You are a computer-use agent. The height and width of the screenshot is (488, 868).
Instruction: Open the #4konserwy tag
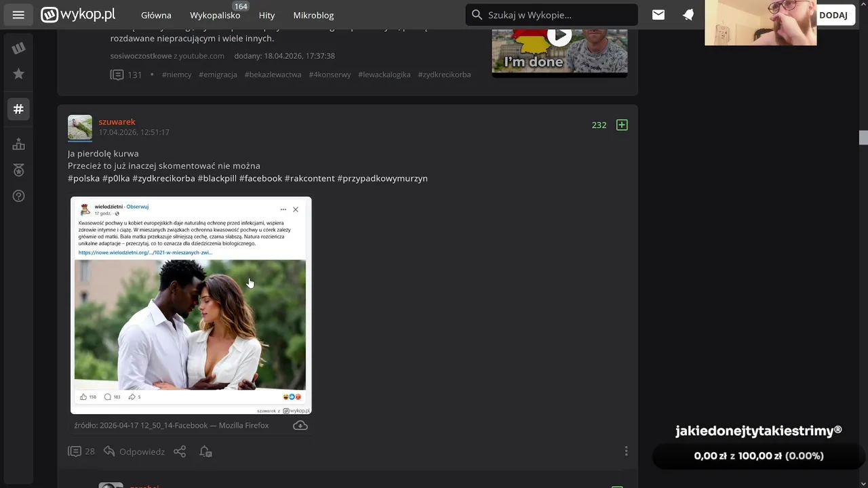pos(330,75)
